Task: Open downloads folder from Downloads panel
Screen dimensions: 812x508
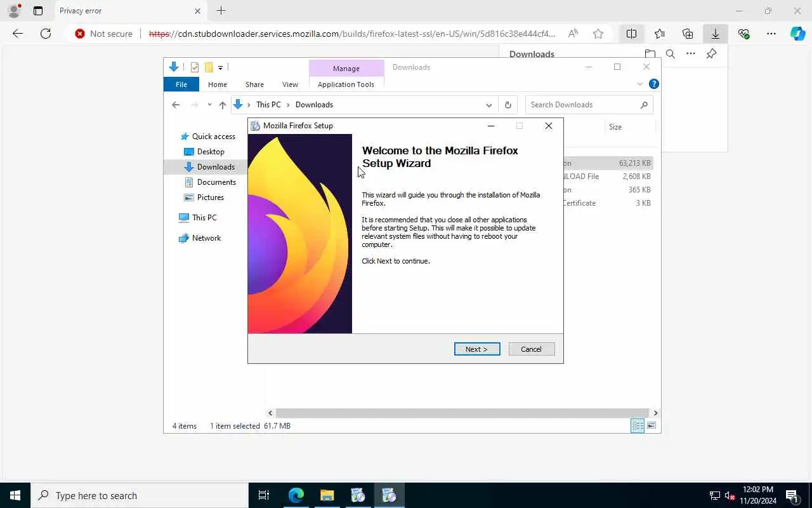Action: [x=650, y=54]
